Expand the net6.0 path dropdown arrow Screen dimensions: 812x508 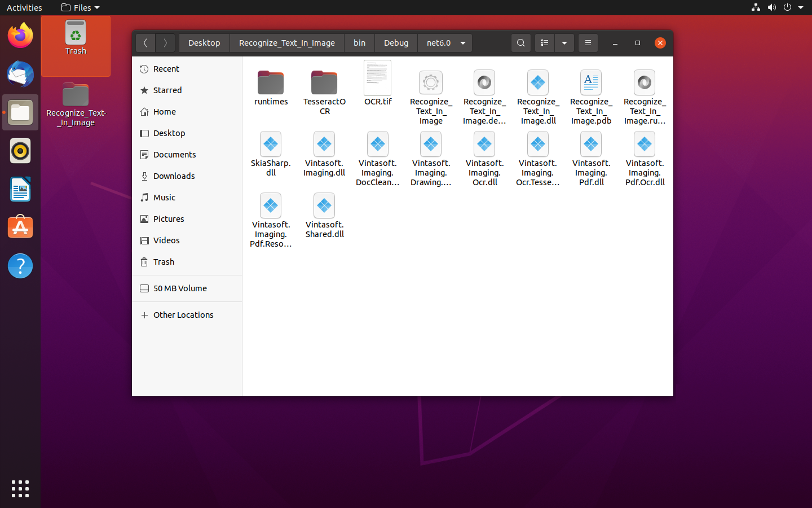click(463, 43)
